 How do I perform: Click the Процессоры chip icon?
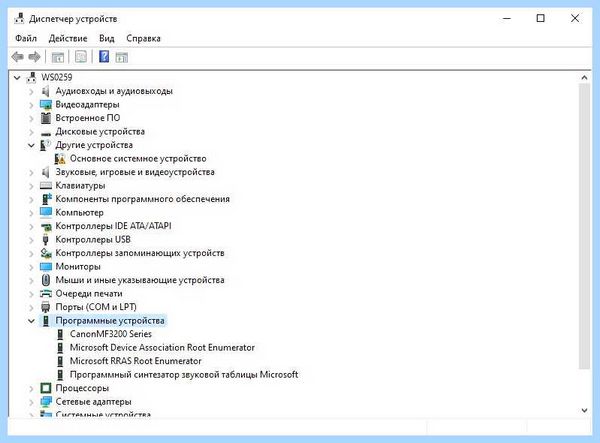coord(46,388)
